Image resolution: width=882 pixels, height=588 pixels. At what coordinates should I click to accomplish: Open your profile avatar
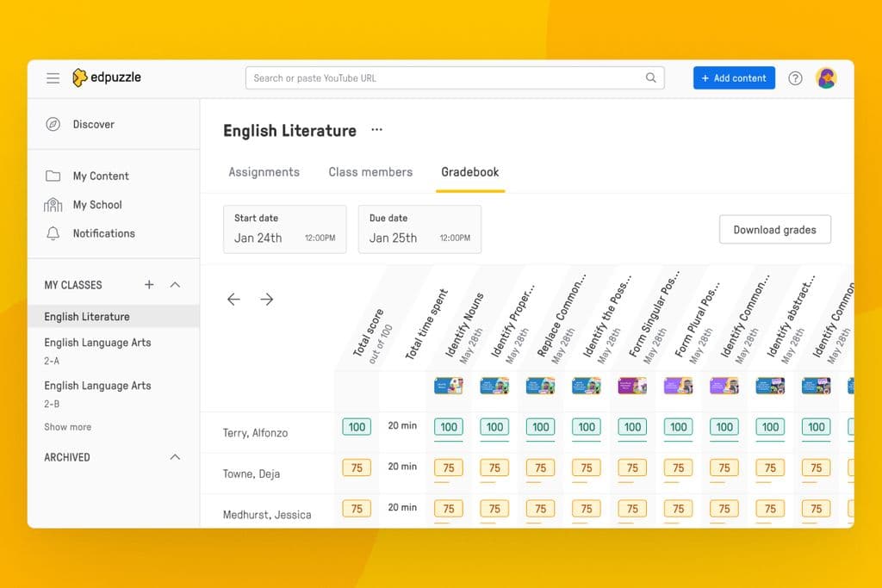[826, 77]
